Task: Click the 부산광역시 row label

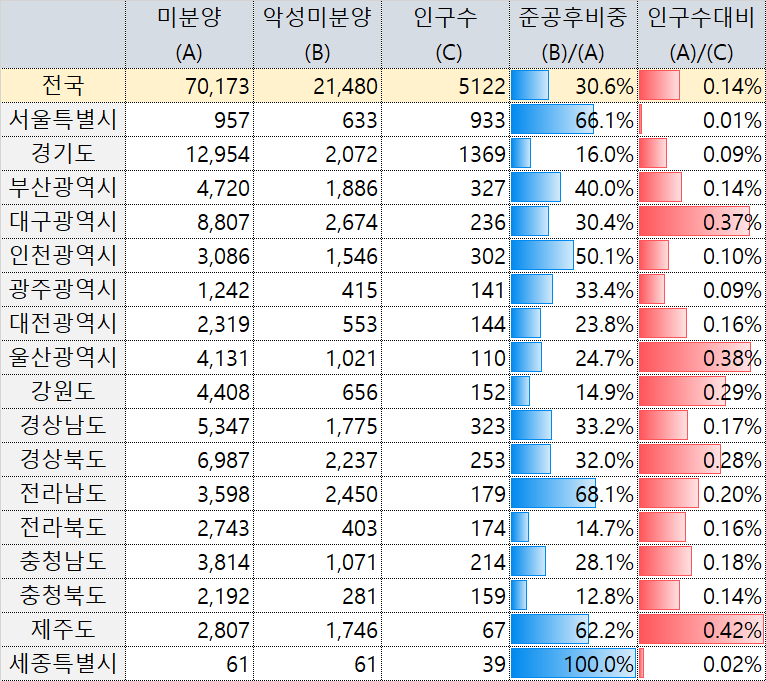Action: 63,188
